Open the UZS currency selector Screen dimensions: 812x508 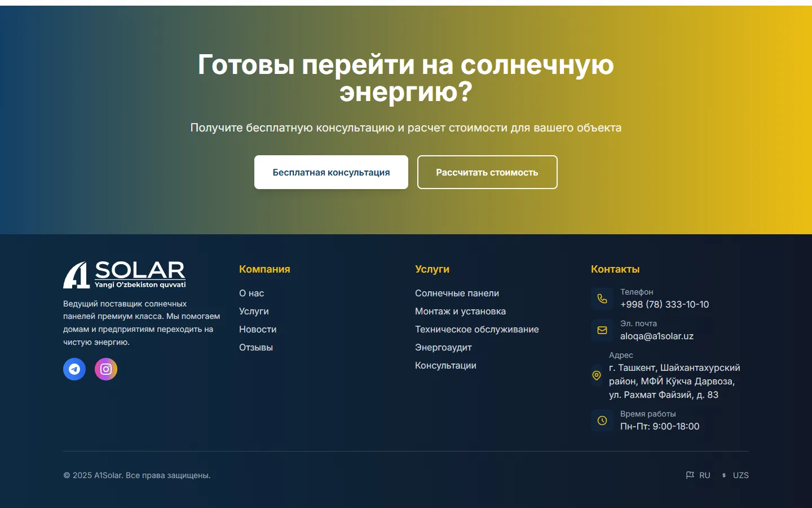(x=735, y=475)
